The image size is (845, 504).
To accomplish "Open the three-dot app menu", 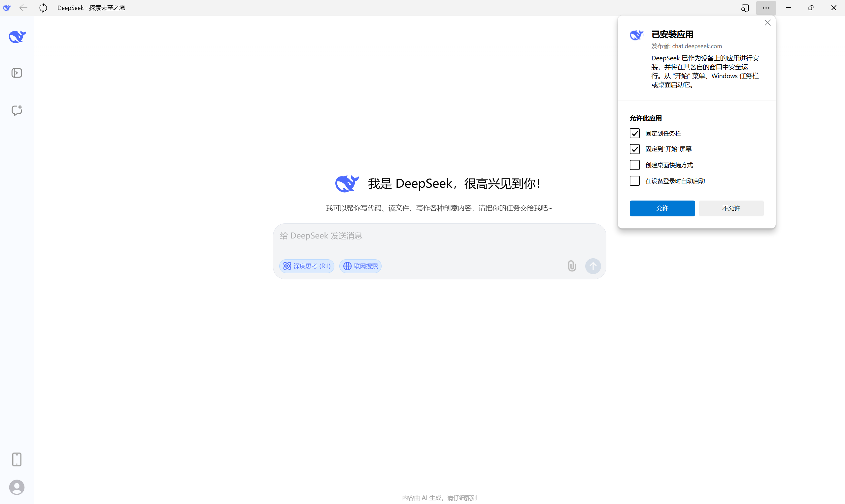I will tap(766, 8).
